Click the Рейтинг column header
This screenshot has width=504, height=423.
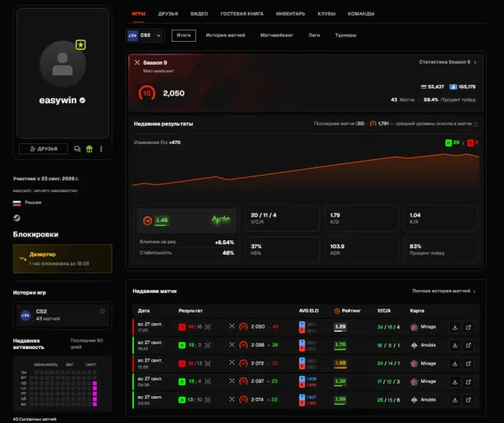click(x=347, y=311)
